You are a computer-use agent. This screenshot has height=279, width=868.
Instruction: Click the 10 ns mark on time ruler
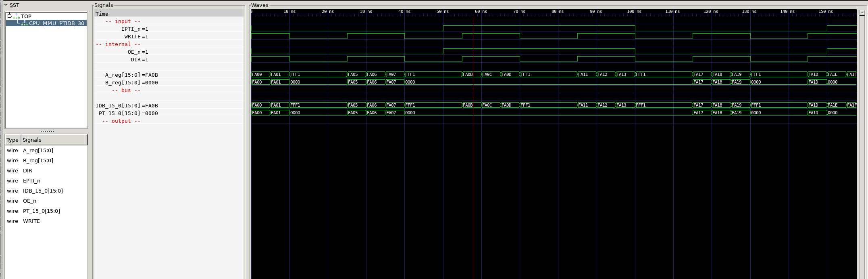(x=289, y=12)
